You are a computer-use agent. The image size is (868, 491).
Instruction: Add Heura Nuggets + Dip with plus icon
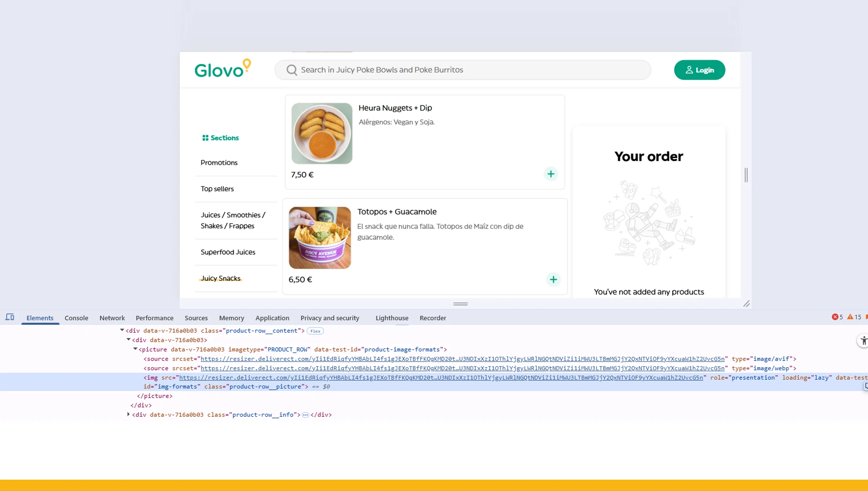pos(551,174)
